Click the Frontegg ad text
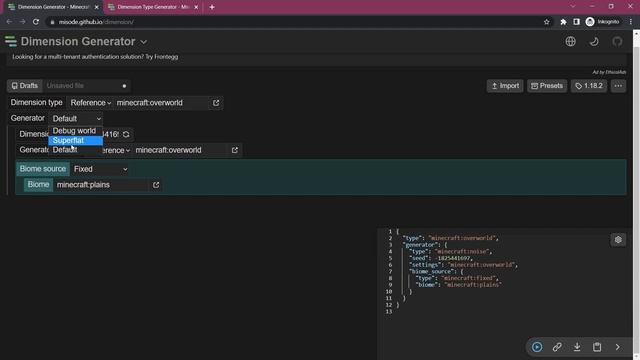 95,57
